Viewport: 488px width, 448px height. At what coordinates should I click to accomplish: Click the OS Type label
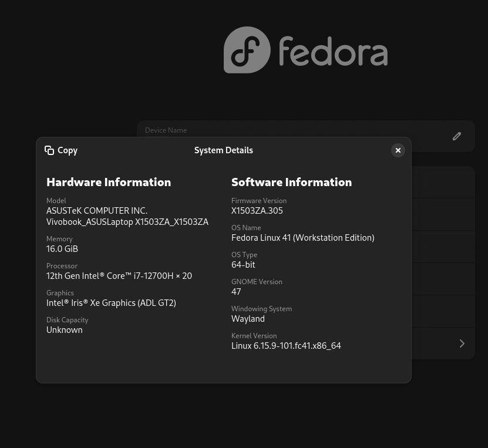(x=244, y=255)
